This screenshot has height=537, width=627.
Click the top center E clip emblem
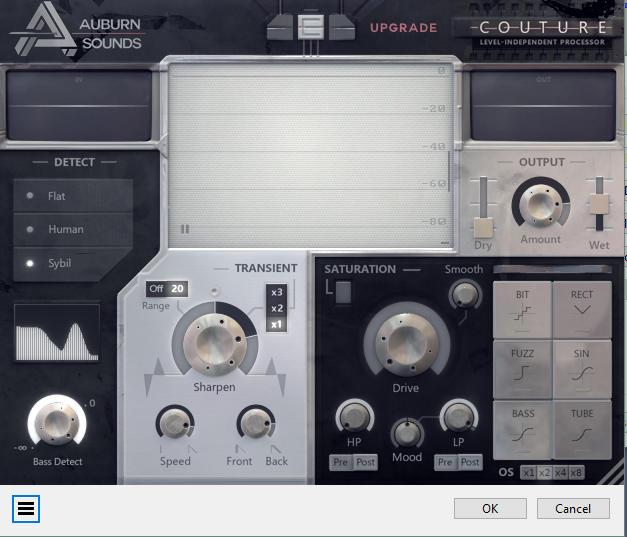311,27
